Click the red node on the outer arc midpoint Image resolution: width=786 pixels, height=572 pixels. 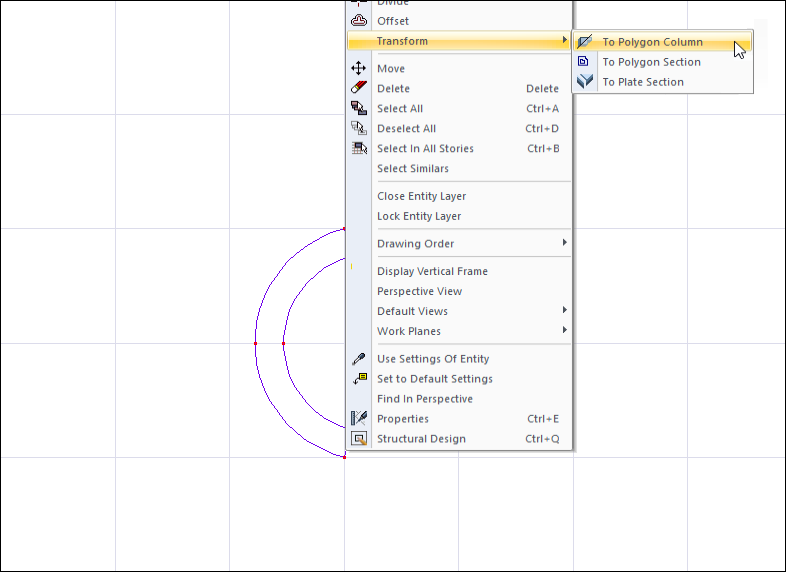click(x=256, y=343)
